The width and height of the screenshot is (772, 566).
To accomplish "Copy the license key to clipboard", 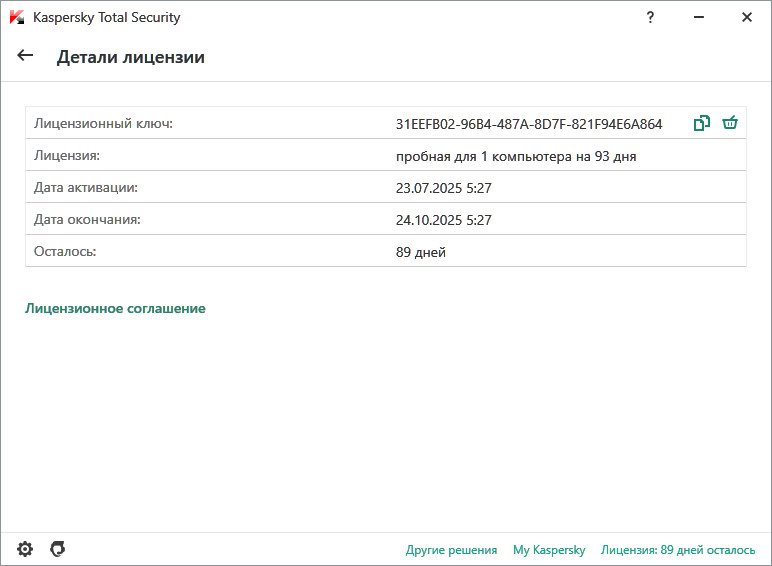I will (x=702, y=124).
